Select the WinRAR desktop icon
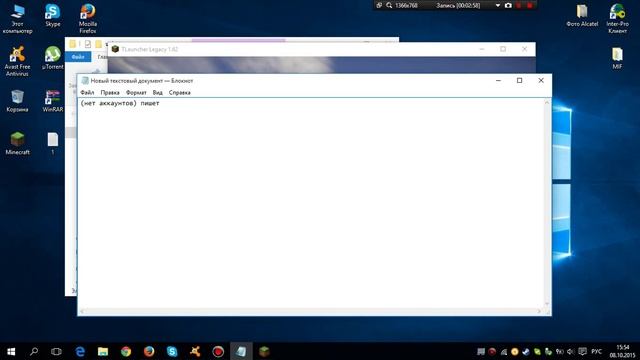This screenshot has height=360, width=640. [x=53, y=101]
